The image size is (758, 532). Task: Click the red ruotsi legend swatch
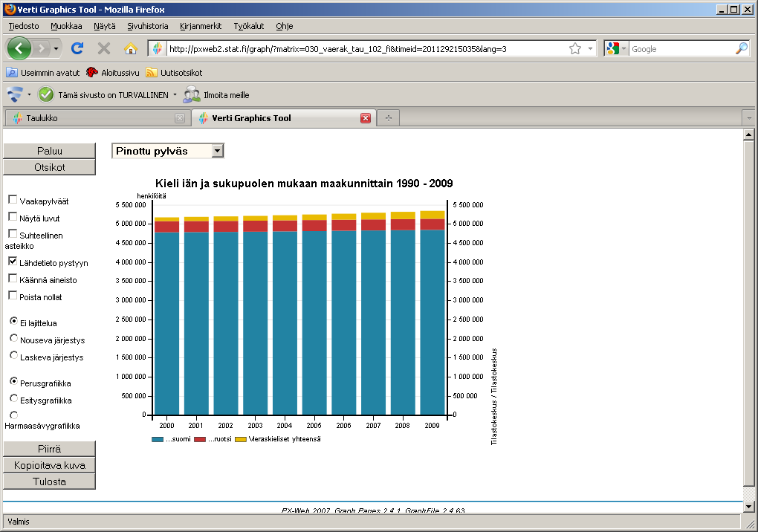pos(200,439)
